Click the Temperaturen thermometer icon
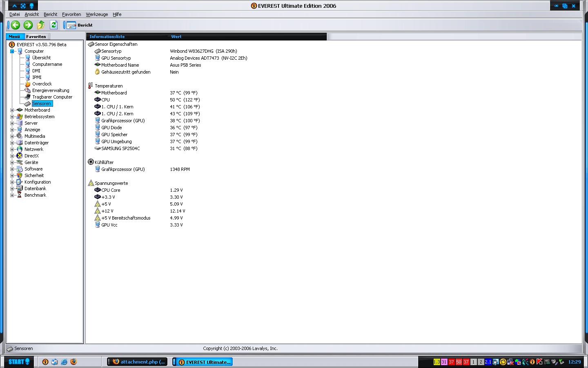Image resolution: width=588 pixels, height=368 pixels. [x=91, y=86]
